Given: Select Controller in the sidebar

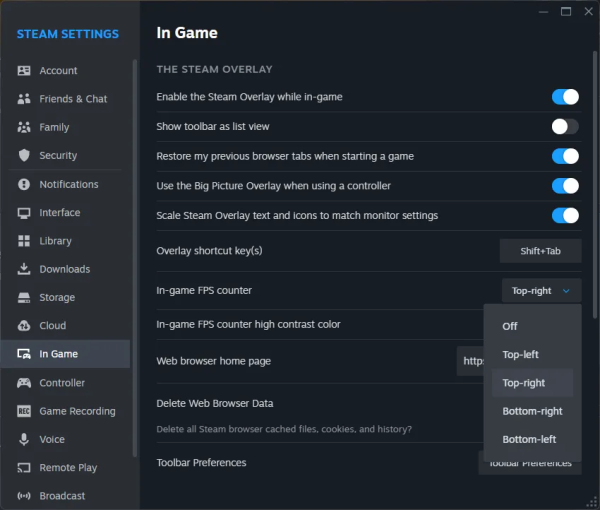Looking at the screenshot, I should [65, 383].
